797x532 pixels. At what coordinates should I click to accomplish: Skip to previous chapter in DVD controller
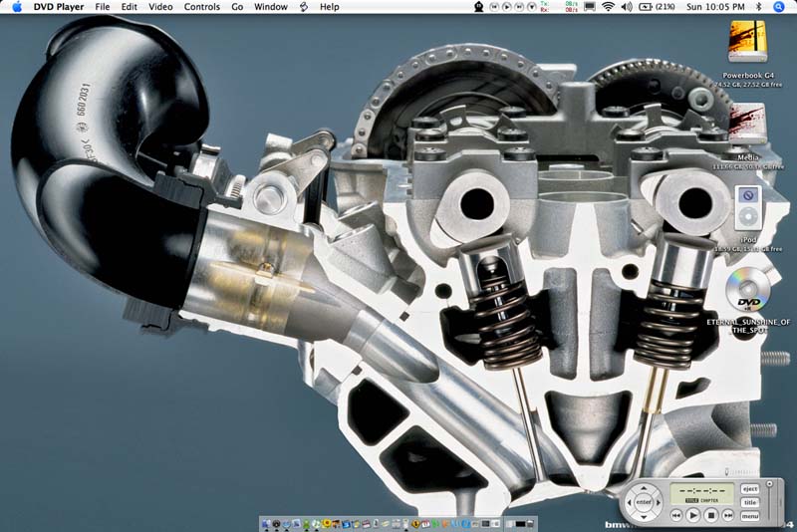[676, 515]
